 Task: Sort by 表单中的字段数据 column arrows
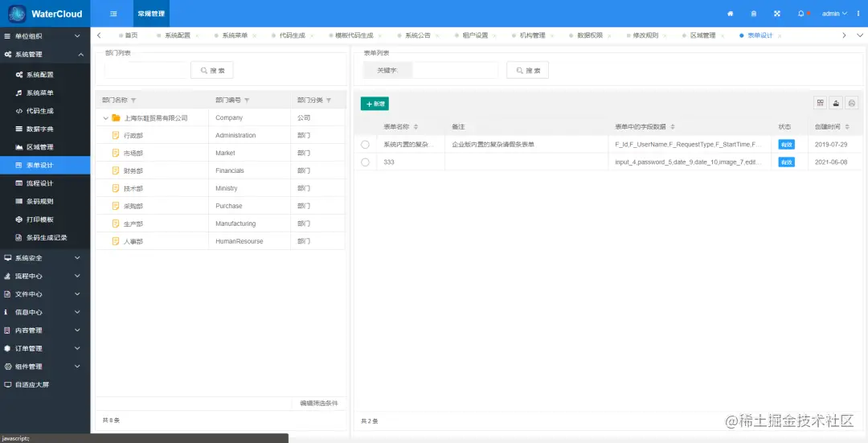[x=673, y=127]
